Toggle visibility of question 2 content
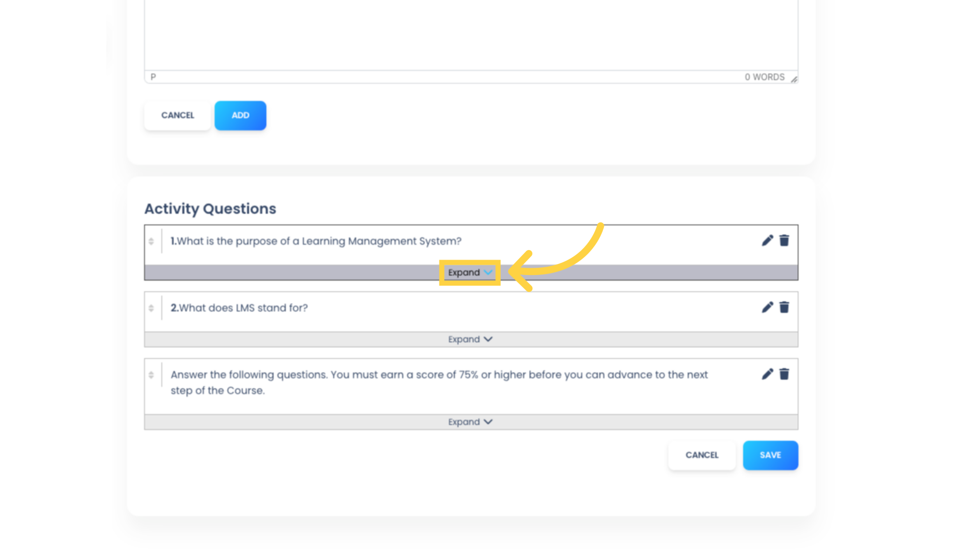980x551 pixels. point(471,339)
